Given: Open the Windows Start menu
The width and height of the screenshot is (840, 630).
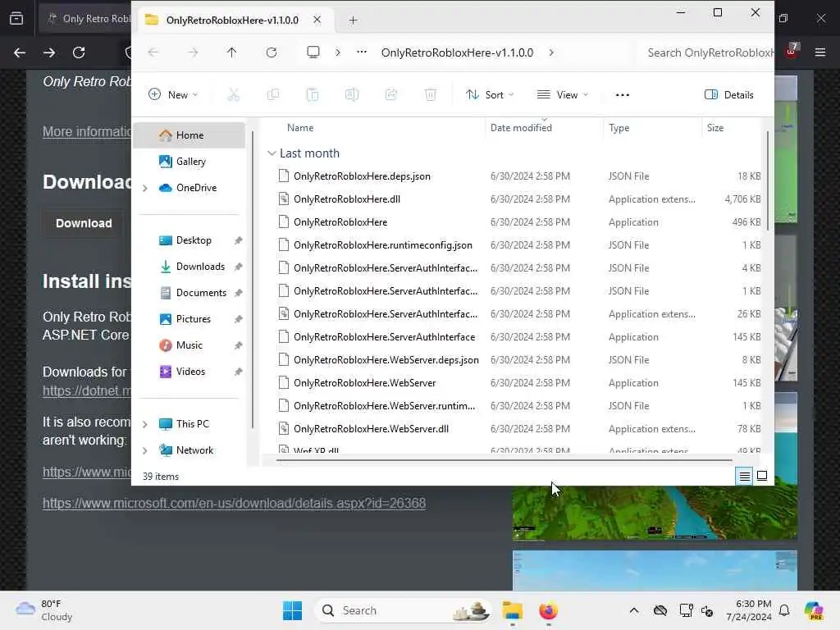Looking at the screenshot, I should [x=293, y=610].
